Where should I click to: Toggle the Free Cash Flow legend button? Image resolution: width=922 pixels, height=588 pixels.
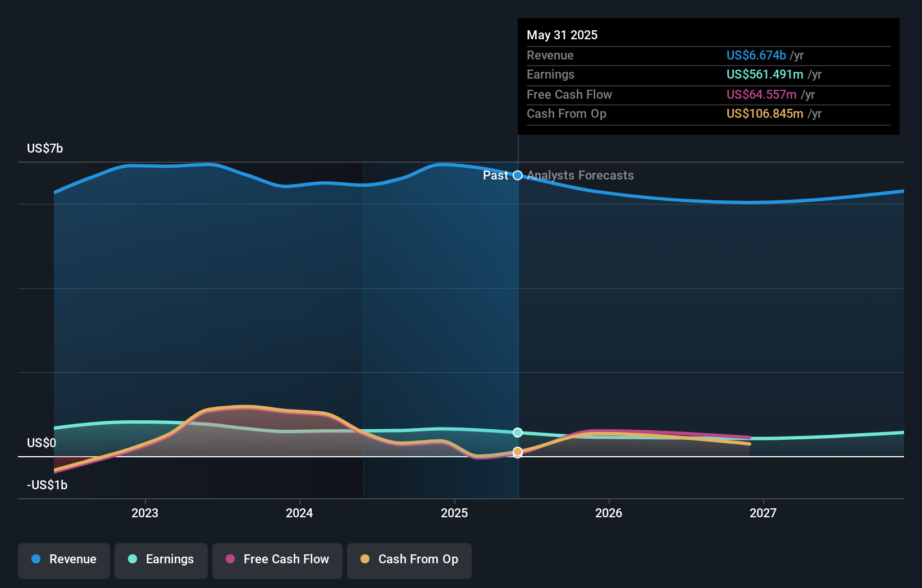coord(277,561)
